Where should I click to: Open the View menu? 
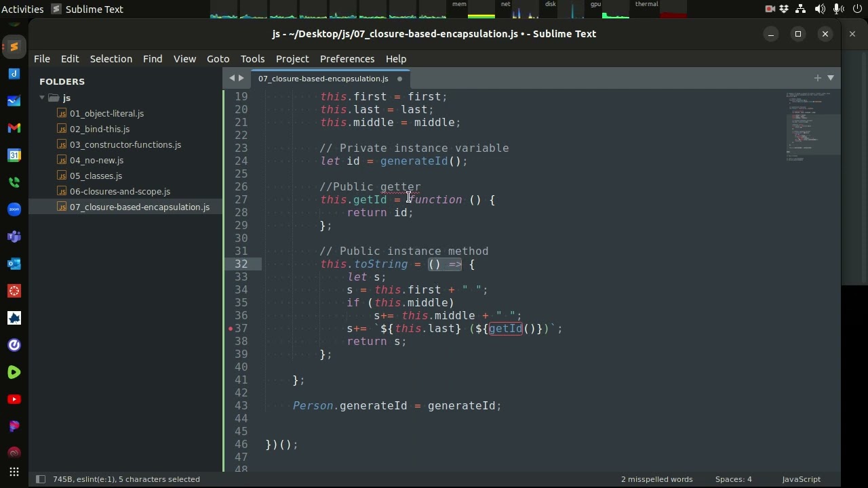(x=184, y=59)
